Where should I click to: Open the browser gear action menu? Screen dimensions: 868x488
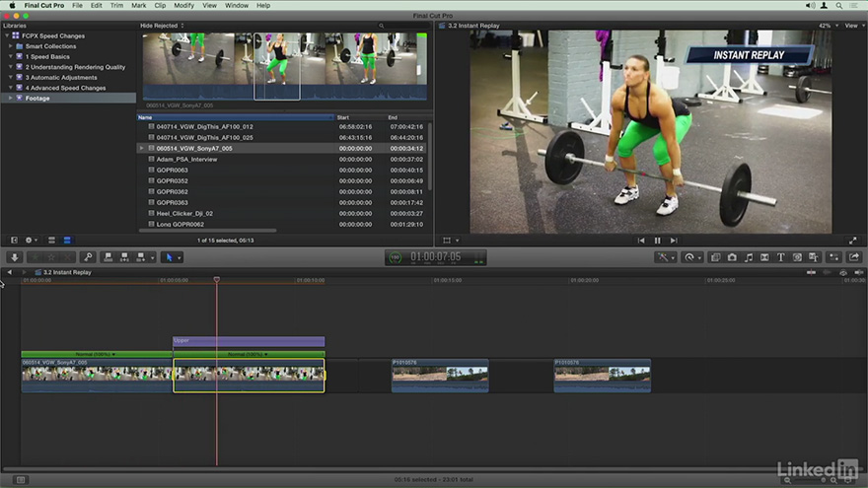tap(31, 241)
